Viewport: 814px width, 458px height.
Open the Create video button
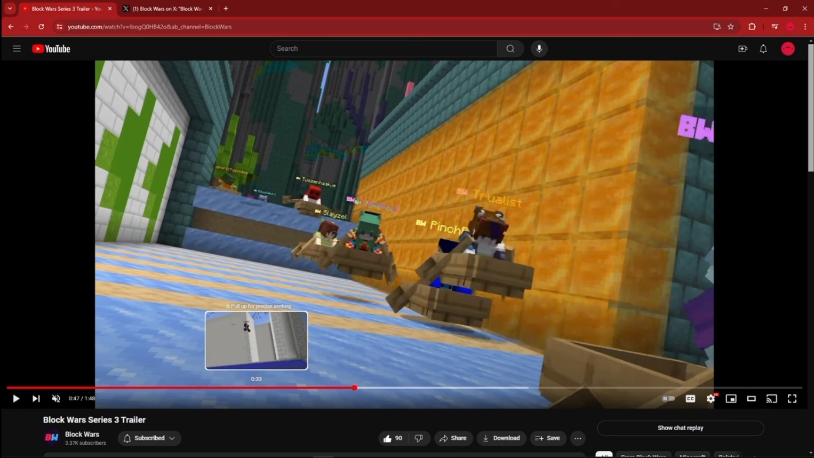(742, 49)
